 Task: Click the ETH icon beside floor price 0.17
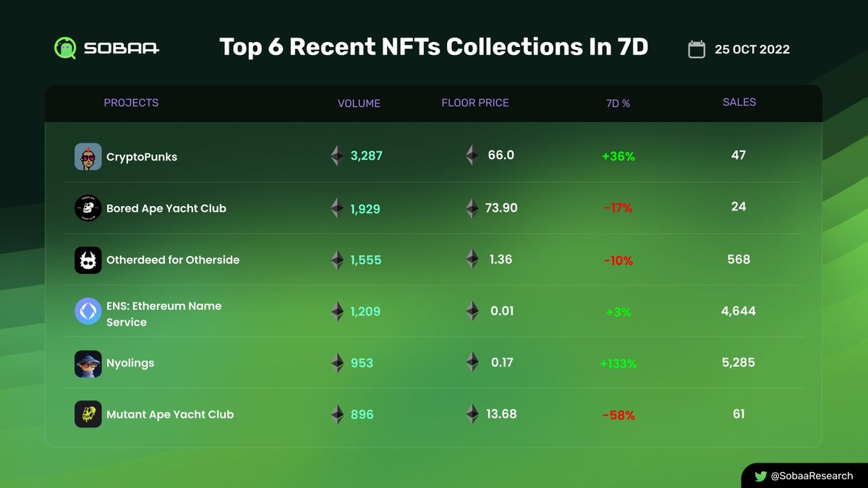pos(472,362)
